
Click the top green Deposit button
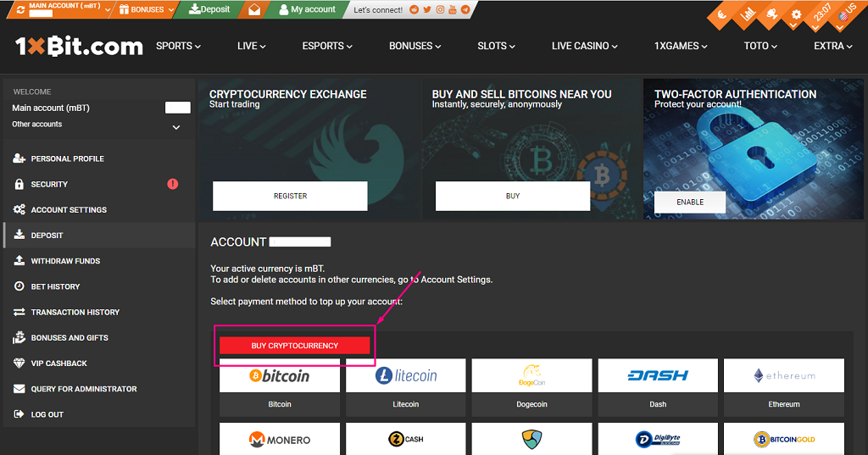click(x=209, y=9)
